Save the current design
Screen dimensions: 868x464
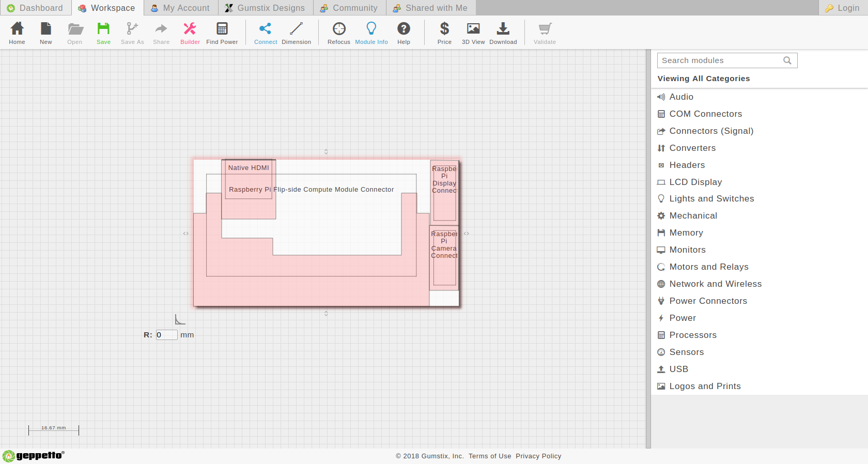pyautogui.click(x=103, y=33)
